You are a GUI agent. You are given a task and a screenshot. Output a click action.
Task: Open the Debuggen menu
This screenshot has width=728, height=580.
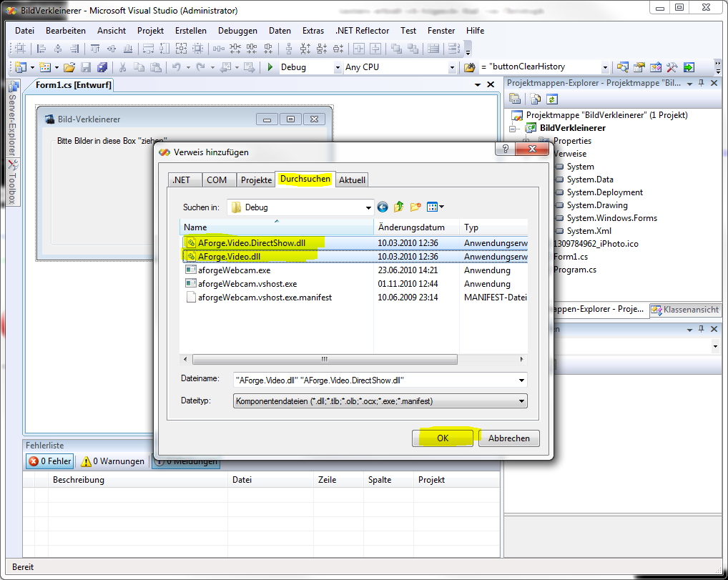point(237,31)
